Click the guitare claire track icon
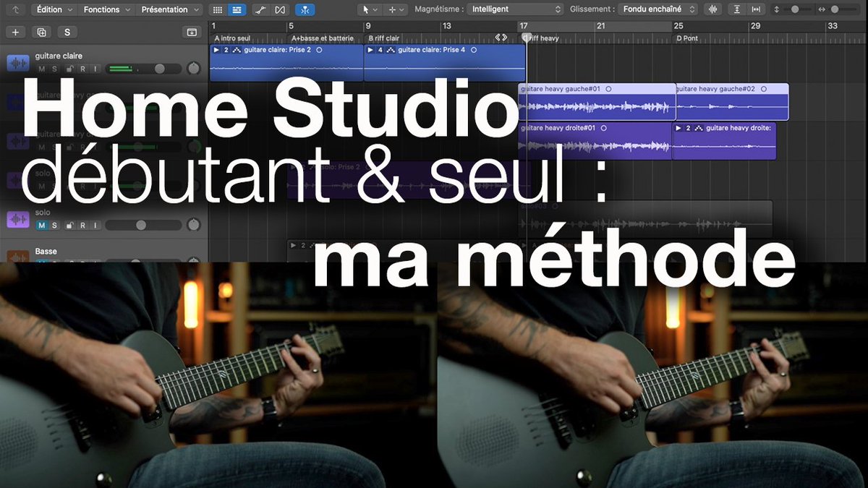The width and height of the screenshot is (868, 488). [18, 63]
